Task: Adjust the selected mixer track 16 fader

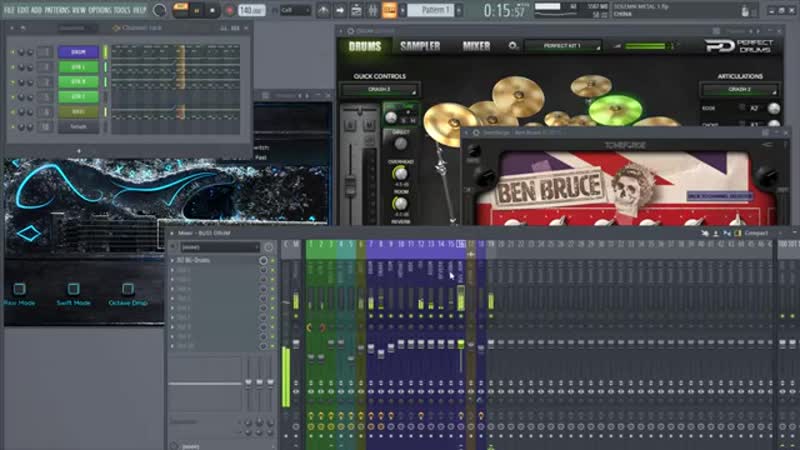Action: [461, 345]
